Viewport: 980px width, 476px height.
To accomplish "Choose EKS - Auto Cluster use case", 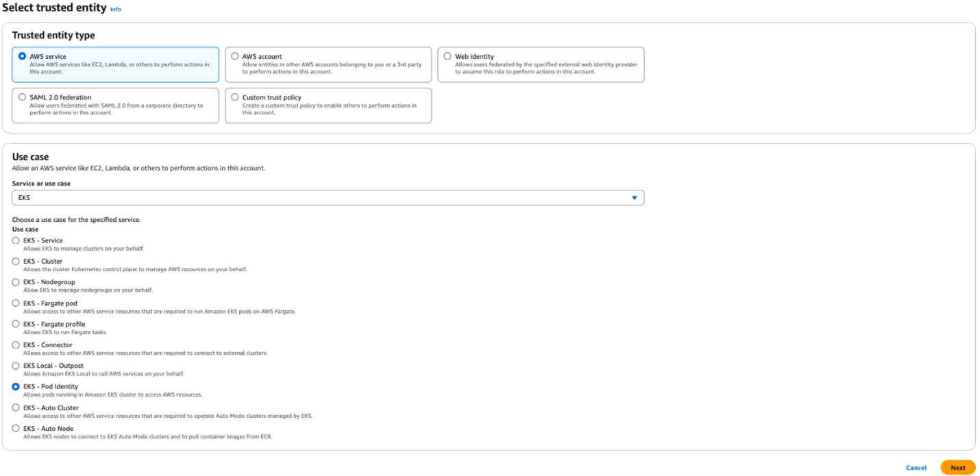I will 16,407.
